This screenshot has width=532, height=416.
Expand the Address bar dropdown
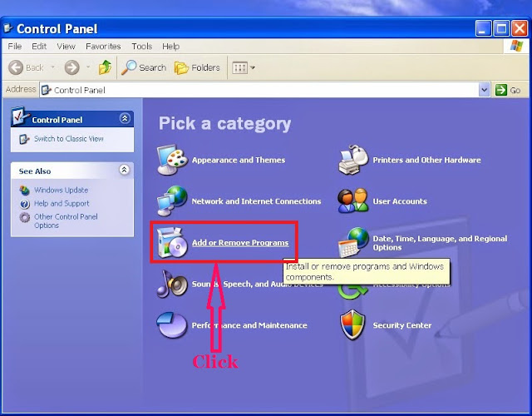[x=484, y=90]
